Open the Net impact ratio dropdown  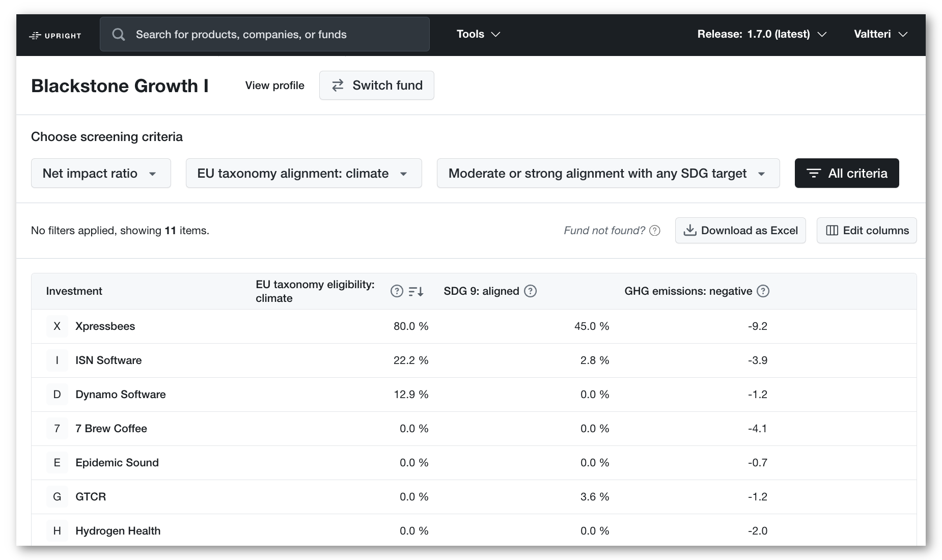click(101, 173)
